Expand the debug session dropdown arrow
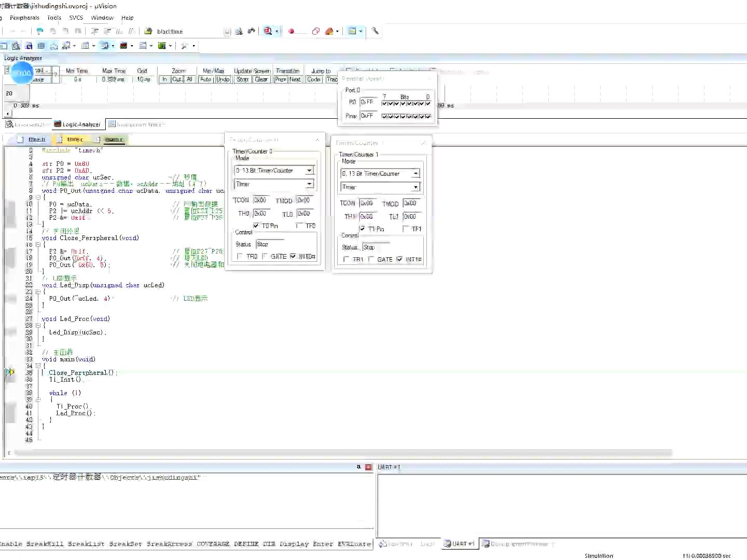 tap(276, 31)
